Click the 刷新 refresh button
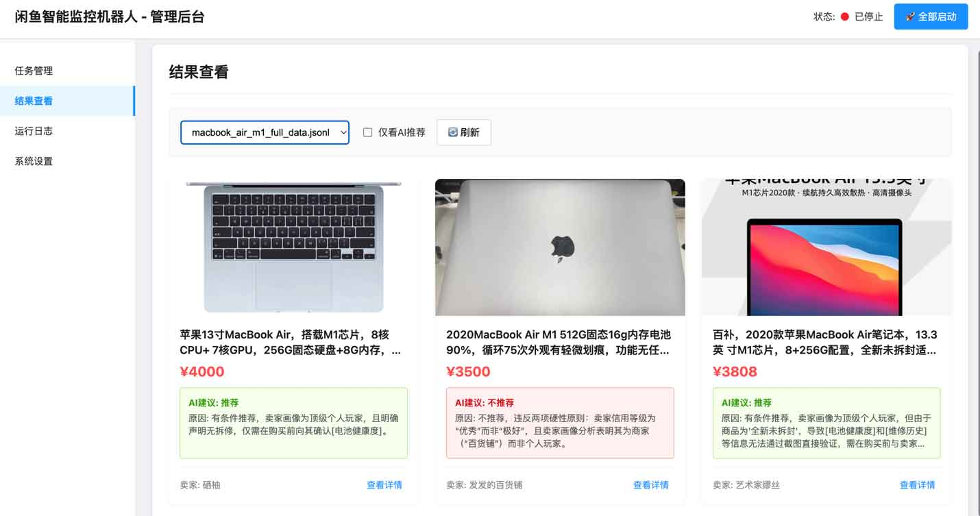Viewport: 980px width, 516px height. (x=464, y=132)
